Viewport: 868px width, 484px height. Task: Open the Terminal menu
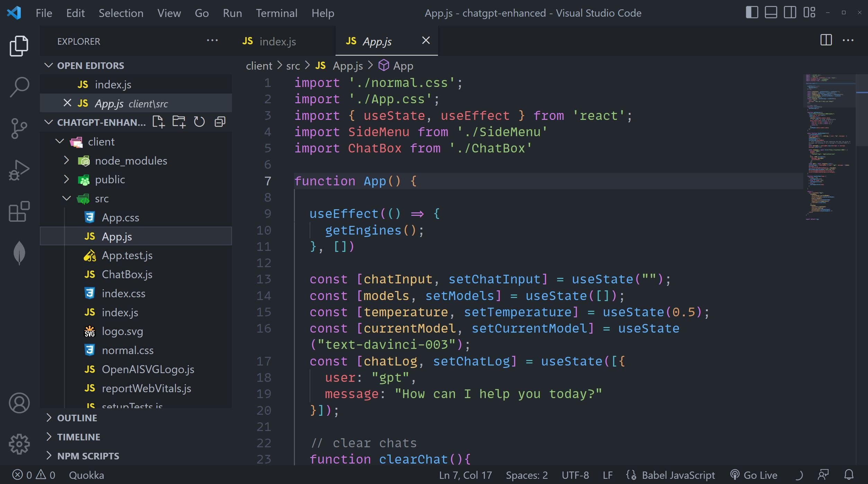click(x=276, y=13)
